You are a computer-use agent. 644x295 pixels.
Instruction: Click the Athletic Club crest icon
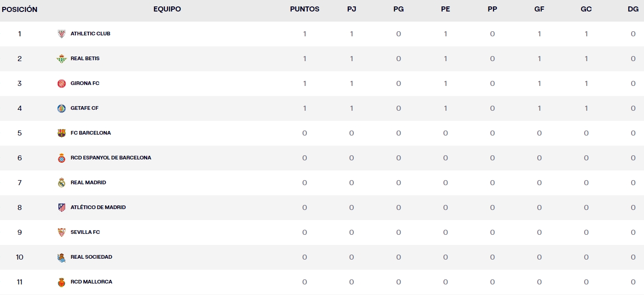pos(62,34)
